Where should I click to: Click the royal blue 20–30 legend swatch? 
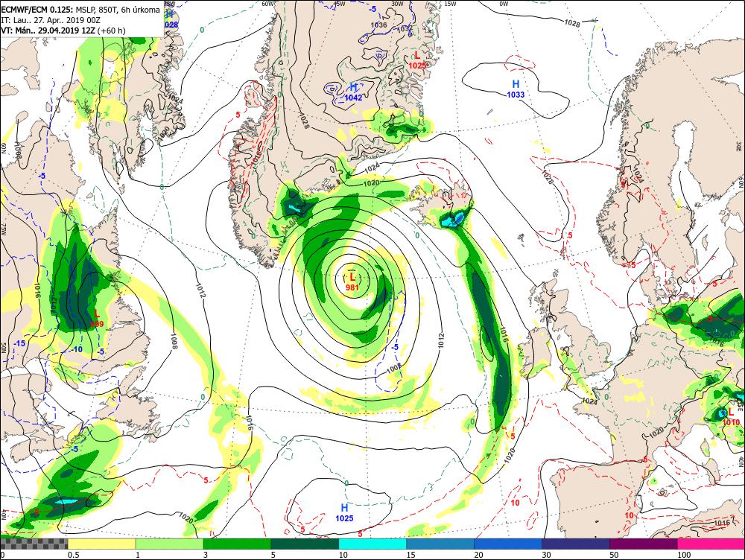click(508, 544)
